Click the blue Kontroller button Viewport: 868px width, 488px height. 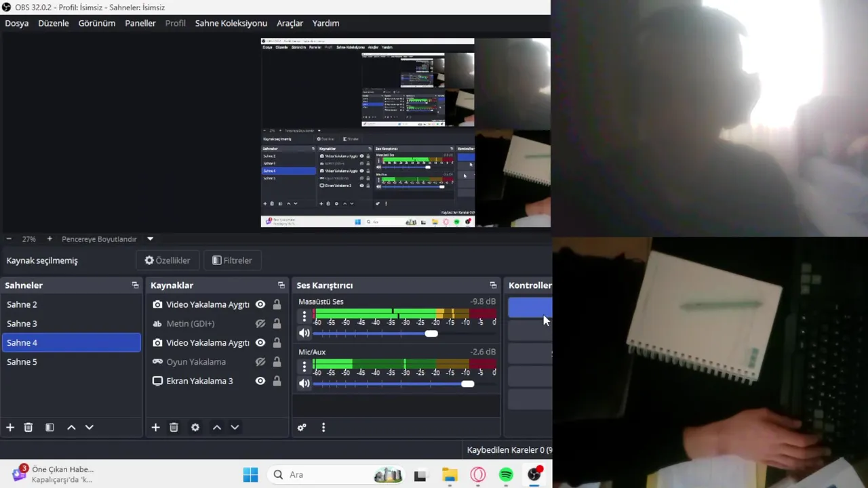[530, 308]
